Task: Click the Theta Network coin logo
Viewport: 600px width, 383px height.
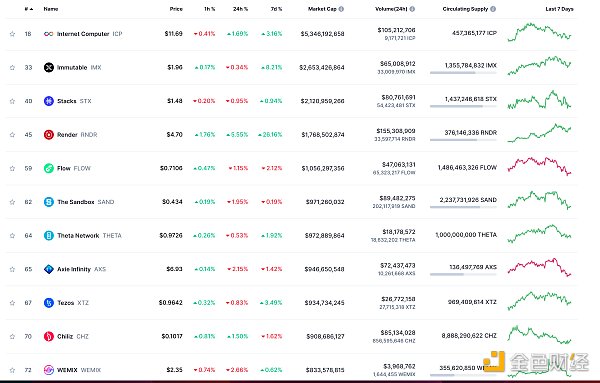Action: [x=49, y=236]
